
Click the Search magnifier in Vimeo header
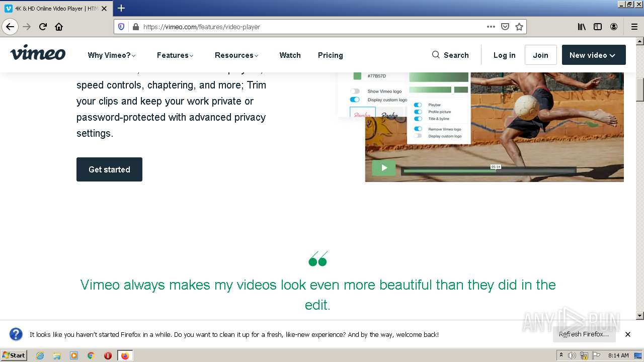[436, 55]
